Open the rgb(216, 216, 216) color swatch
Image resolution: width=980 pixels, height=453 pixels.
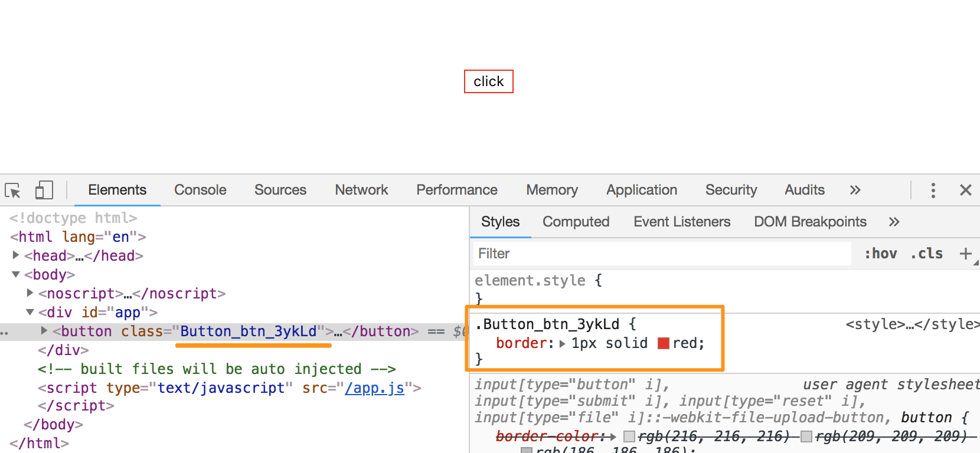[629, 436]
